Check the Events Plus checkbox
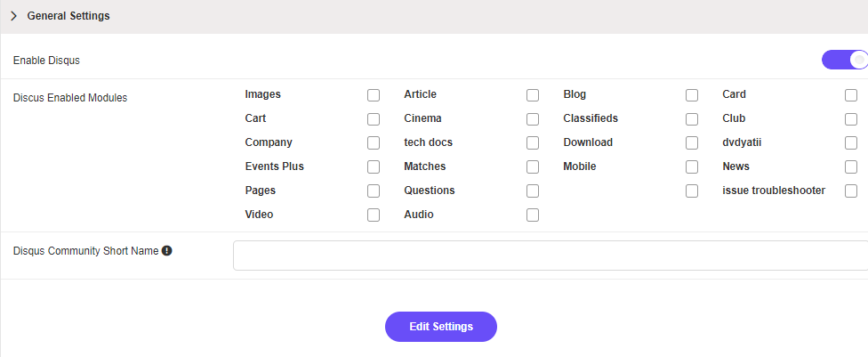868x357 pixels. click(x=374, y=167)
